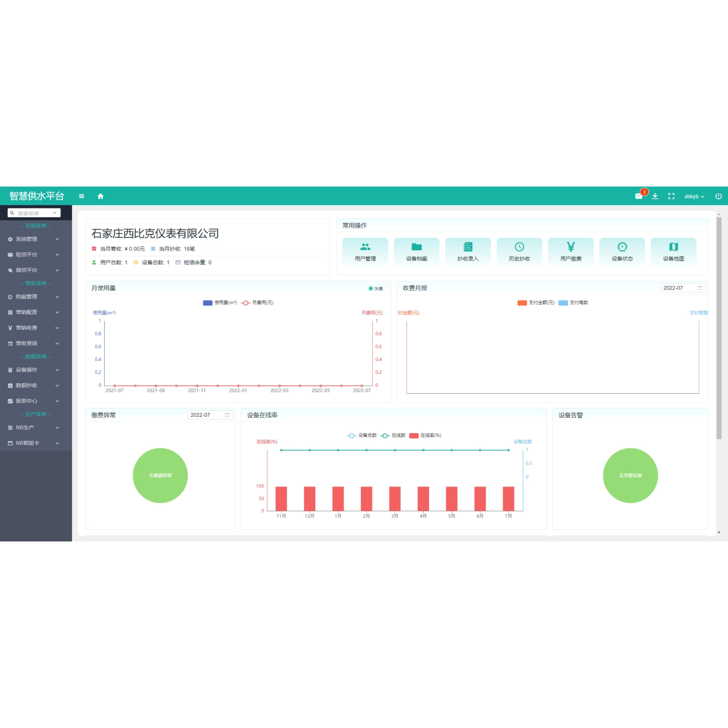Click the power logout icon
Screen dimensions: 728x728
pyautogui.click(x=718, y=196)
